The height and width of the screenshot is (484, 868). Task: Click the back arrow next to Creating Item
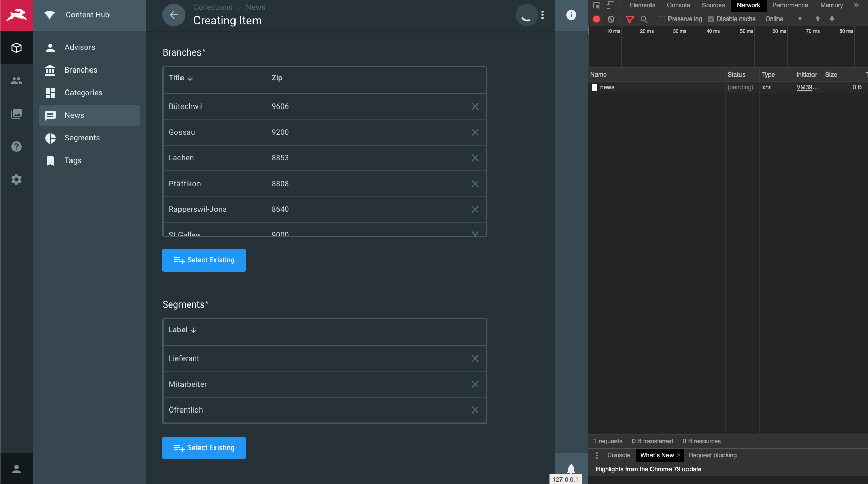[x=174, y=15]
